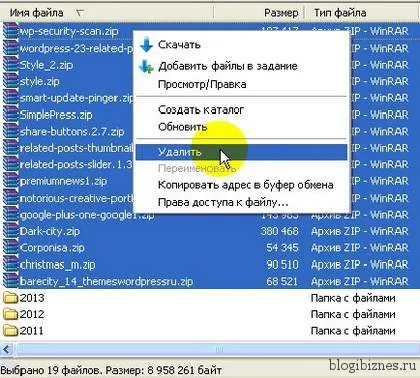Select the file christmas_m.zip

(x=58, y=265)
